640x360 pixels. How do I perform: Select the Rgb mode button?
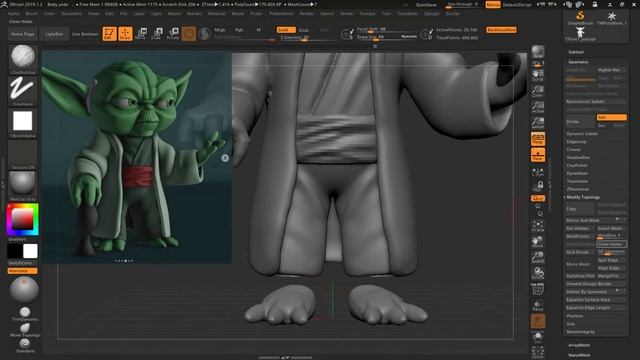coord(239,30)
